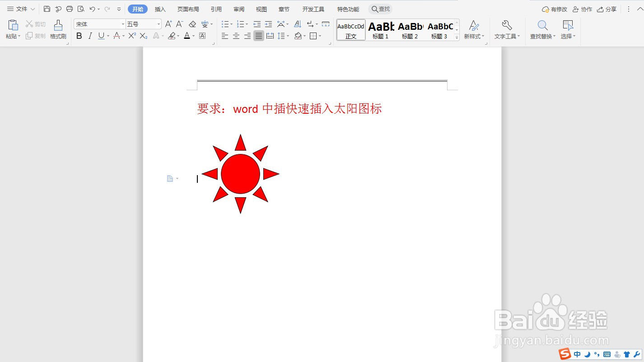Toggle strikethrough text formatting

click(117, 36)
